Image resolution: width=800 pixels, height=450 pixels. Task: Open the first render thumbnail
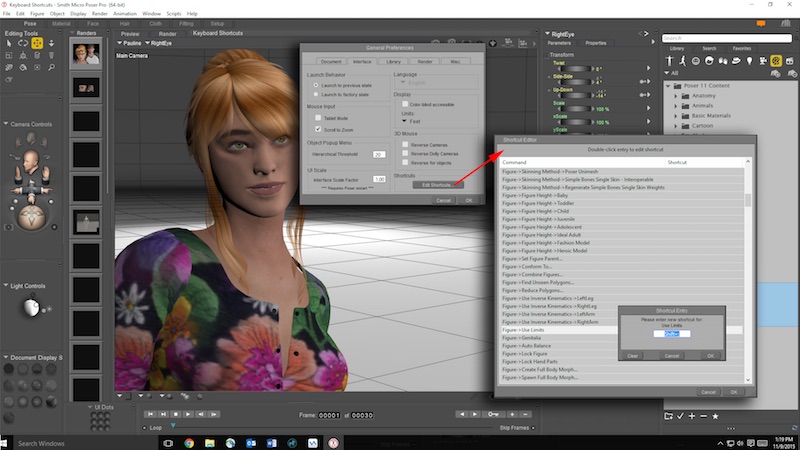pyautogui.click(x=86, y=54)
